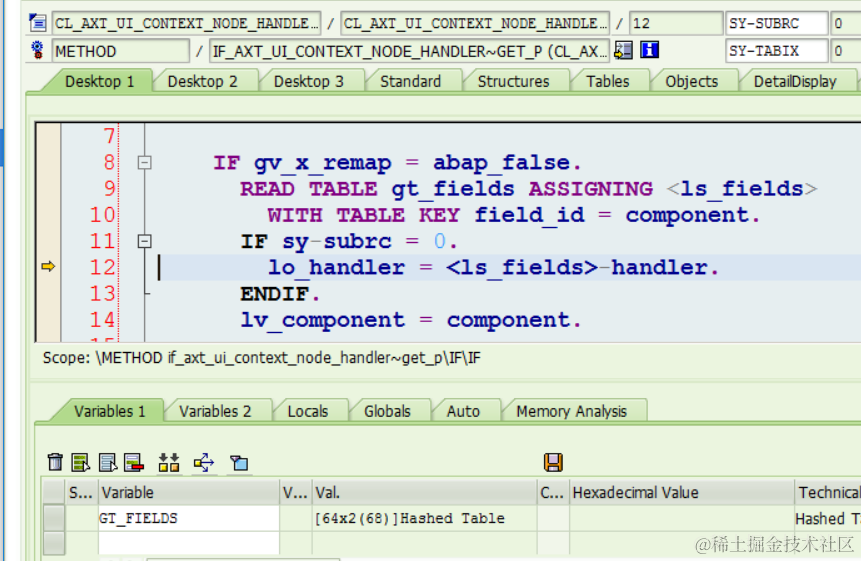The image size is (861, 561).
Task: Click the gear icon next to METHOD
Action: (x=37, y=51)
